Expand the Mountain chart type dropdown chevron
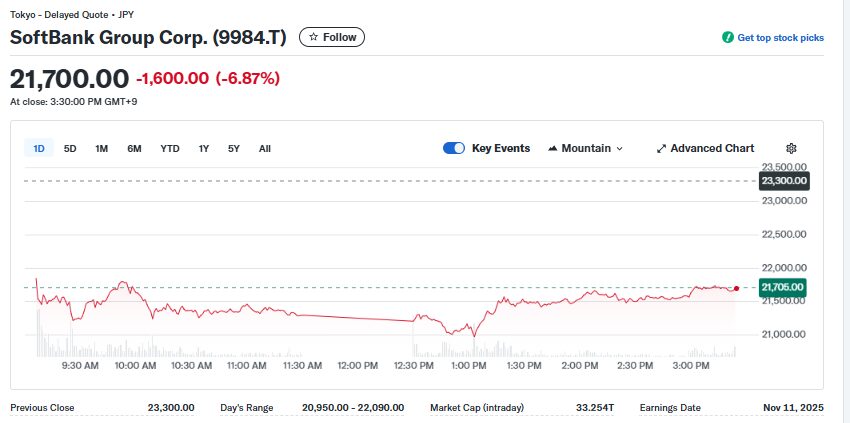850x423 pixels. tap(619, 148)
